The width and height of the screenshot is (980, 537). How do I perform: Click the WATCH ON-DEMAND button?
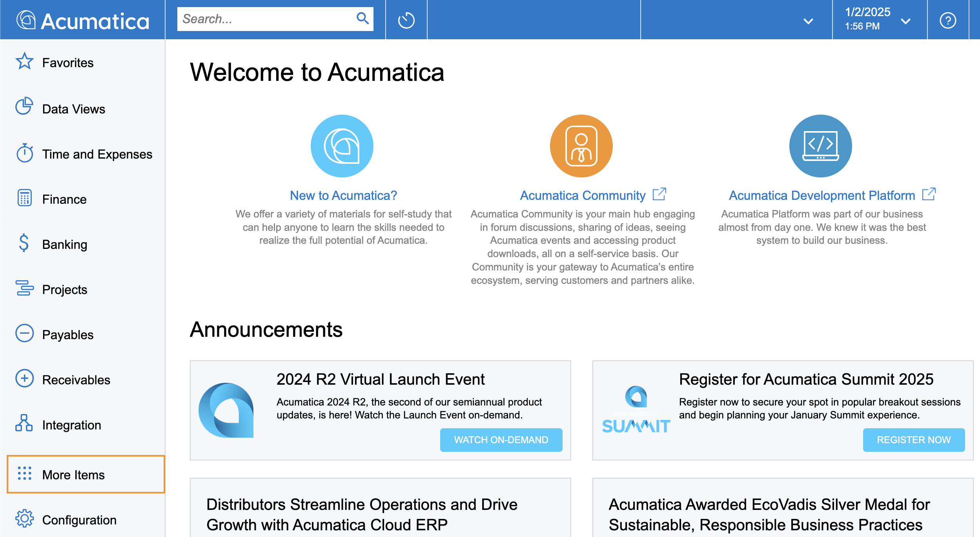coord(501,440)
